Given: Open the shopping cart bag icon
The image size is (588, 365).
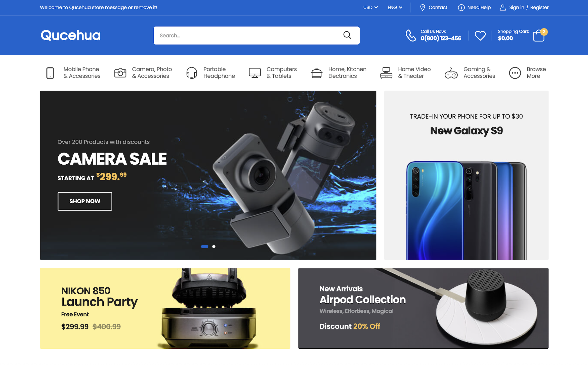Looking at the screenshot, I should pyautogui.click(x=539, y=35).
